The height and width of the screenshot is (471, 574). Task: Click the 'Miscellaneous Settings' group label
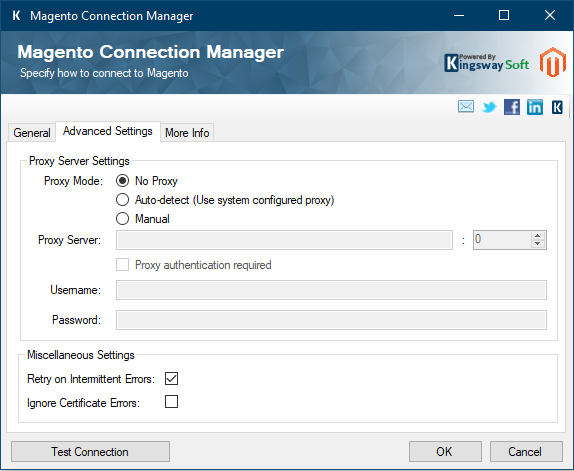click(81, 355)
